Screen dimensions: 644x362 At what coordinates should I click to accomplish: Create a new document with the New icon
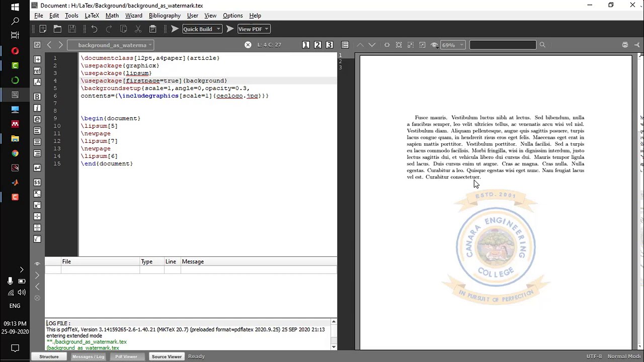[x=43, y=29]
